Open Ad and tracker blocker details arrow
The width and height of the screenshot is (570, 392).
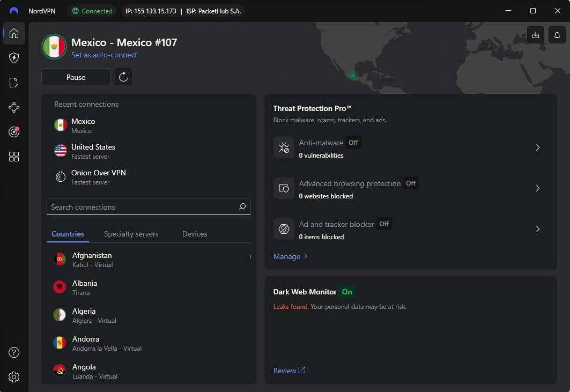pos(538,229)
